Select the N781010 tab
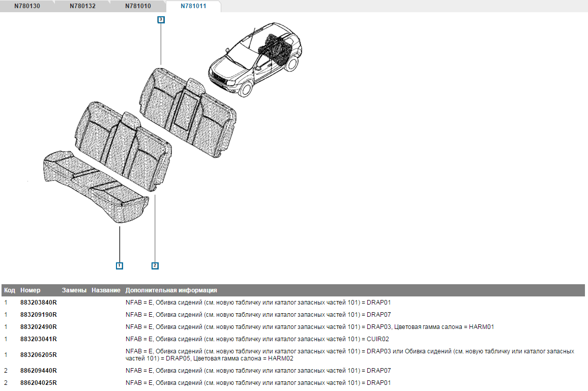This screenshot has width=588, height=391. [138, 6]
